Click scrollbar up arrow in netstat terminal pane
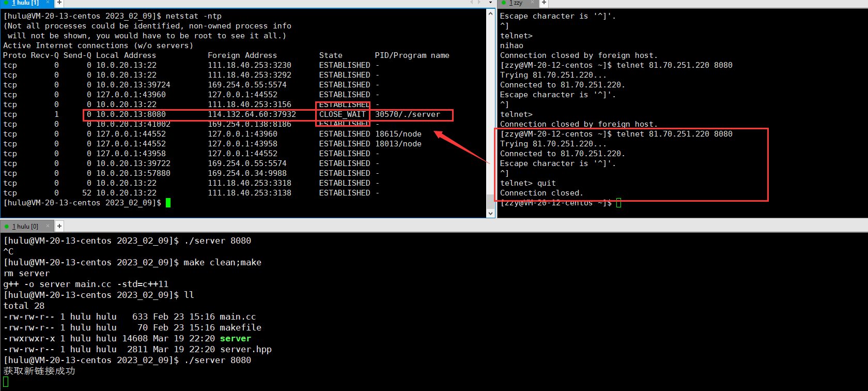Screen dimensions: 868x391 [x=491, y=13]
